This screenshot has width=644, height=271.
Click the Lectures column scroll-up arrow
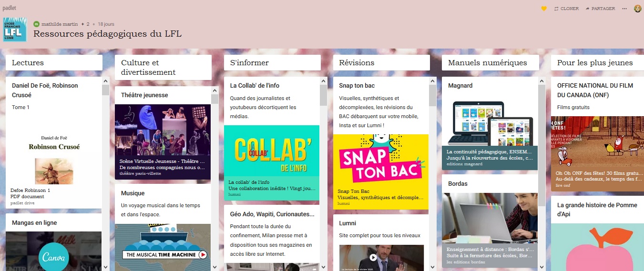point(105,80)
